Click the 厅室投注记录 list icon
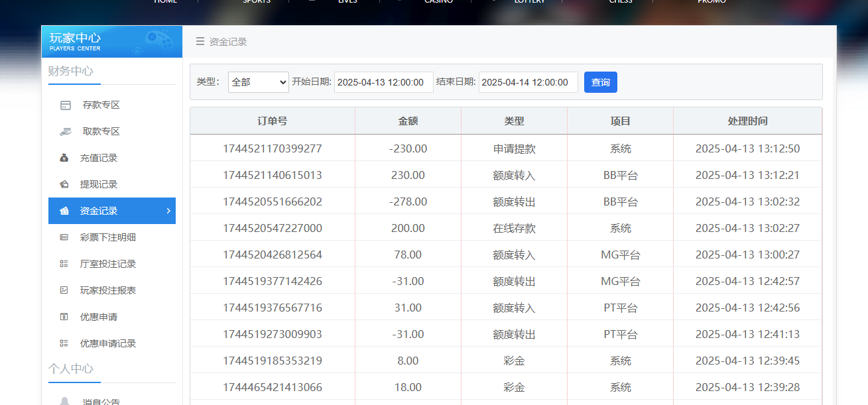The height and width of the screenshot is (405, 868). click(x=64, y=264)
